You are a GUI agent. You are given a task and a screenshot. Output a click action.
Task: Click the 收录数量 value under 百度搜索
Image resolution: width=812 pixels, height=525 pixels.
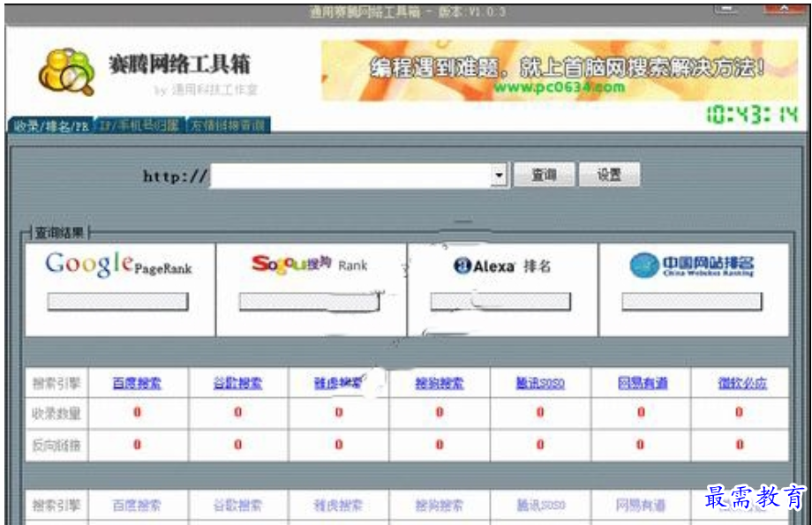(137, 412)
